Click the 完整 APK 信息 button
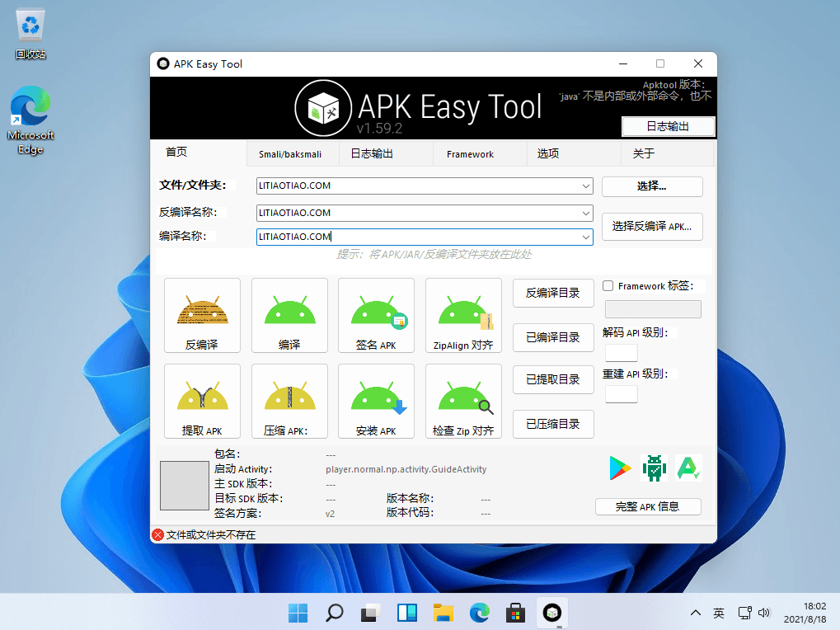840x630 pixels. point(648,507)
